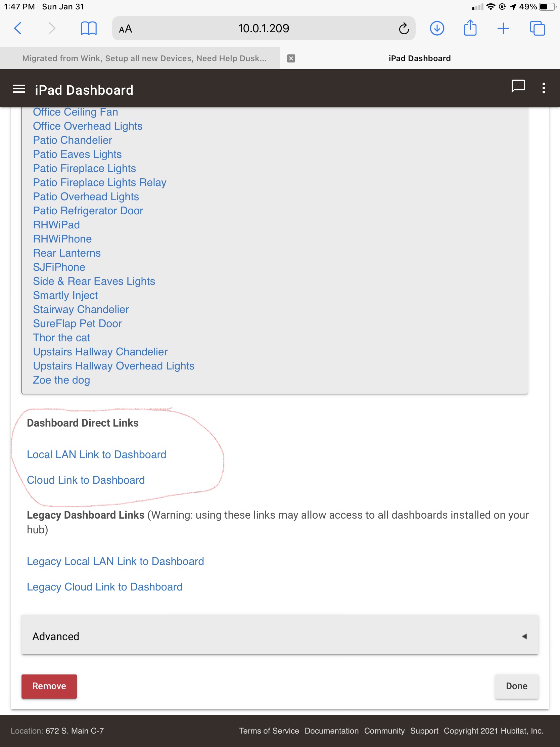Open Cloud Link to Dashboard
This screenshot has width=560, height=747.
click(86, 480)
